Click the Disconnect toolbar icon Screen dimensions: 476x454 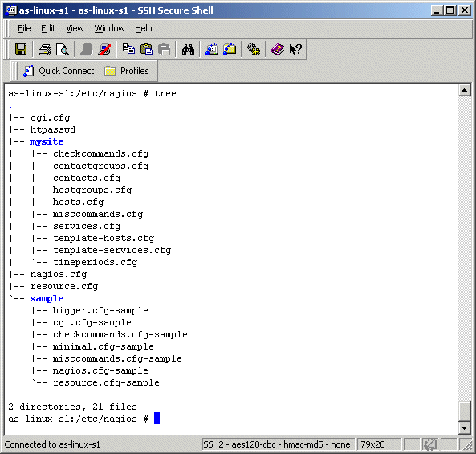click(104, 49)
